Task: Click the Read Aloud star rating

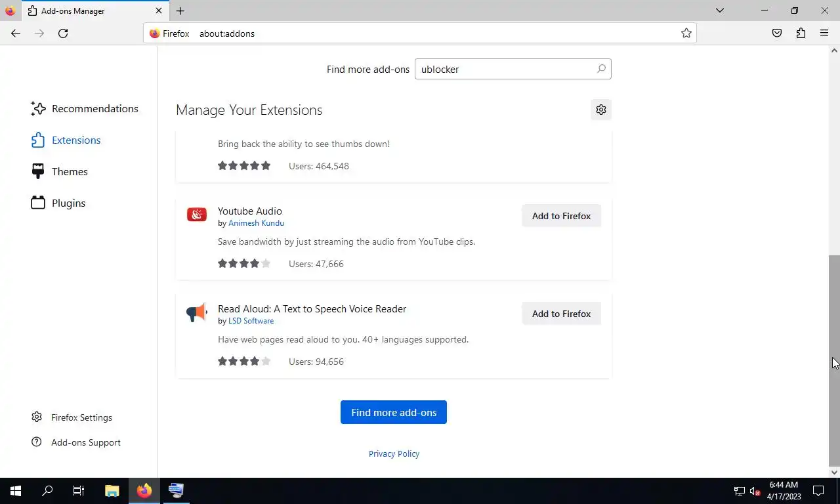Action: tap(244, 362)
